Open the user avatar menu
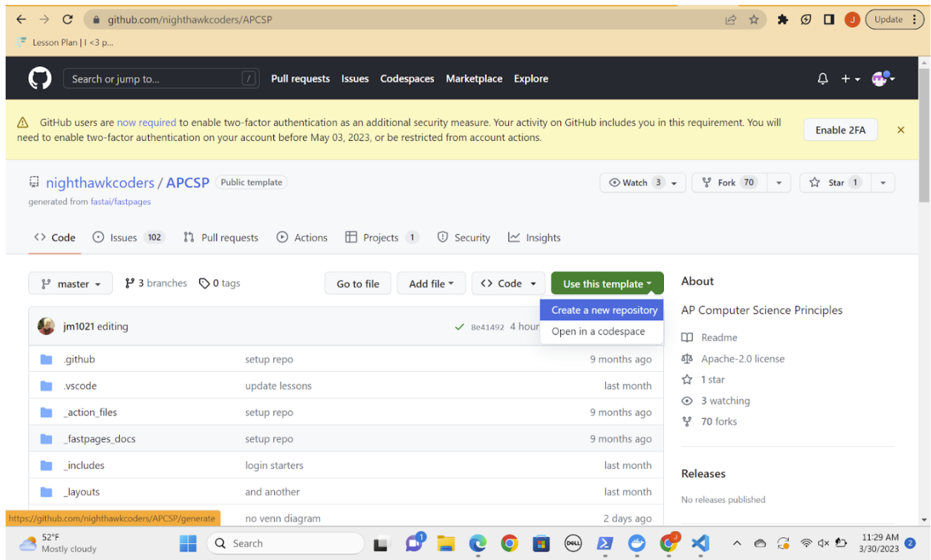Screen dimensions: 931x560 coord(882,79)
